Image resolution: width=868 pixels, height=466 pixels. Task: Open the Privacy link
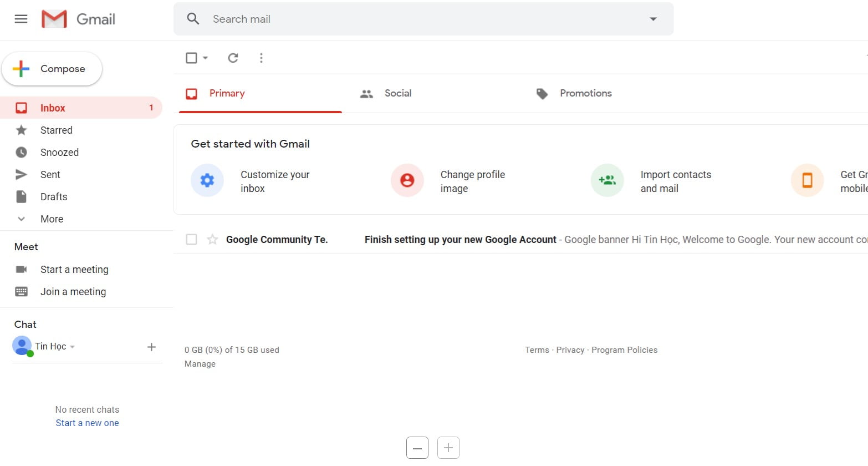(x=570, y=350)
